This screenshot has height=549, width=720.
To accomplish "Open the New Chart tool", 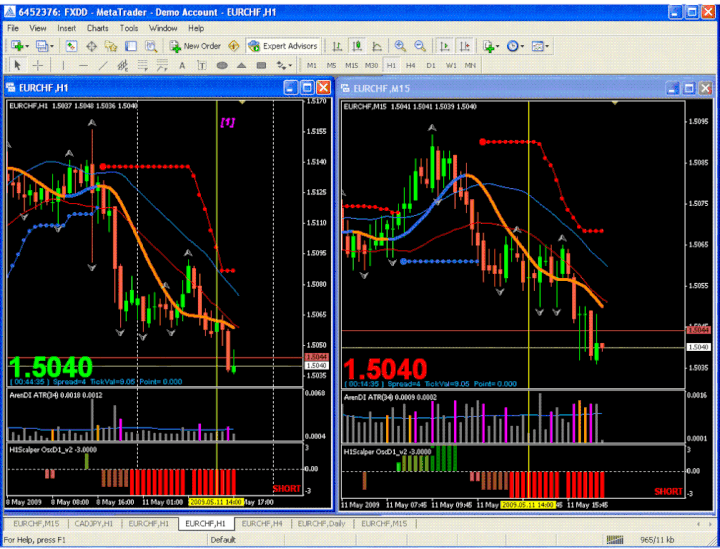I will pyautogui.click(x=17, y=46).
